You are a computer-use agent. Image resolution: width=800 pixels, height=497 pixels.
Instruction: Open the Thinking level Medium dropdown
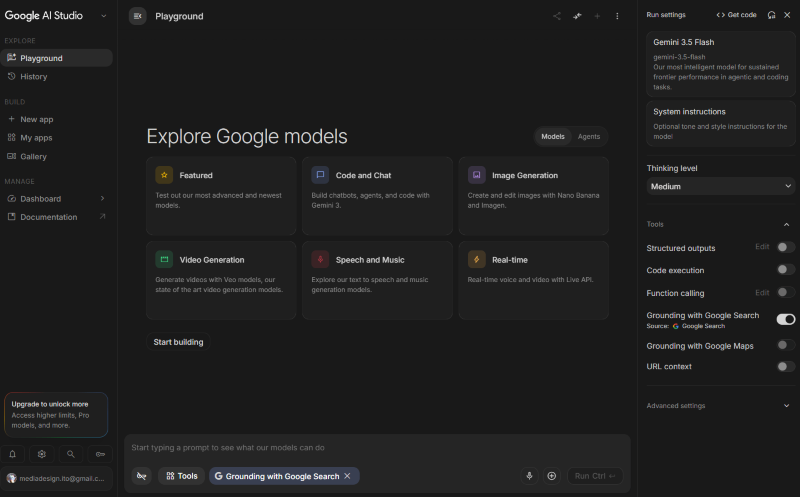click(x=720, y=186)
